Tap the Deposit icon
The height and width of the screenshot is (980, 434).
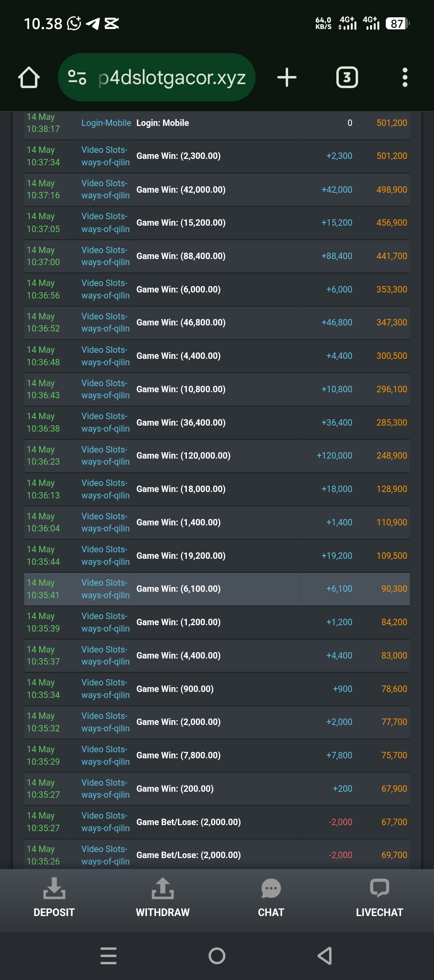pyautogui.click(x=54, y=888)
